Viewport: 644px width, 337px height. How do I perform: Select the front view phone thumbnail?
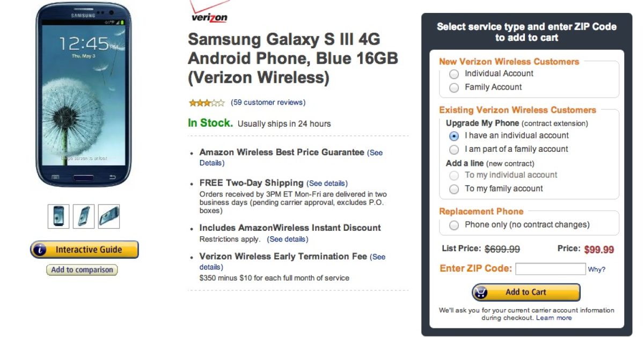click(x=58, y=216)
